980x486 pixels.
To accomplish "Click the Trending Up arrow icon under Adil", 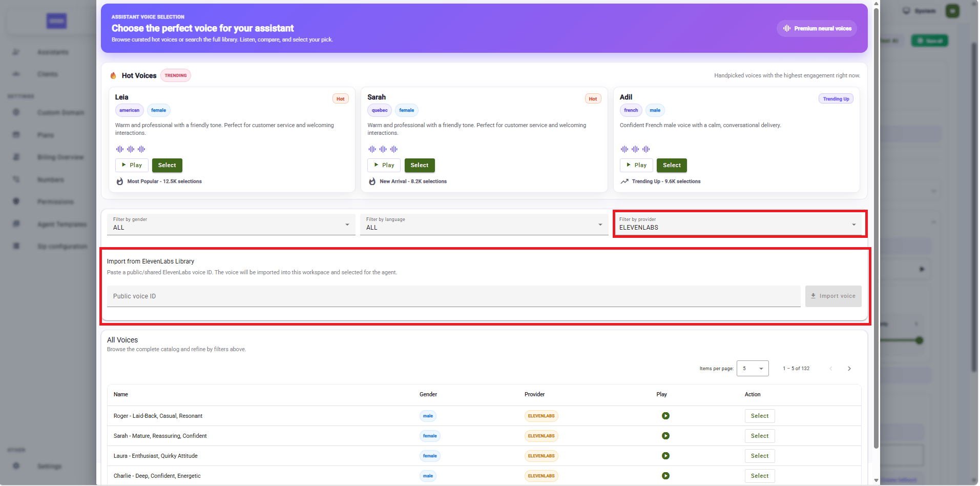I will tap(624, 181).
